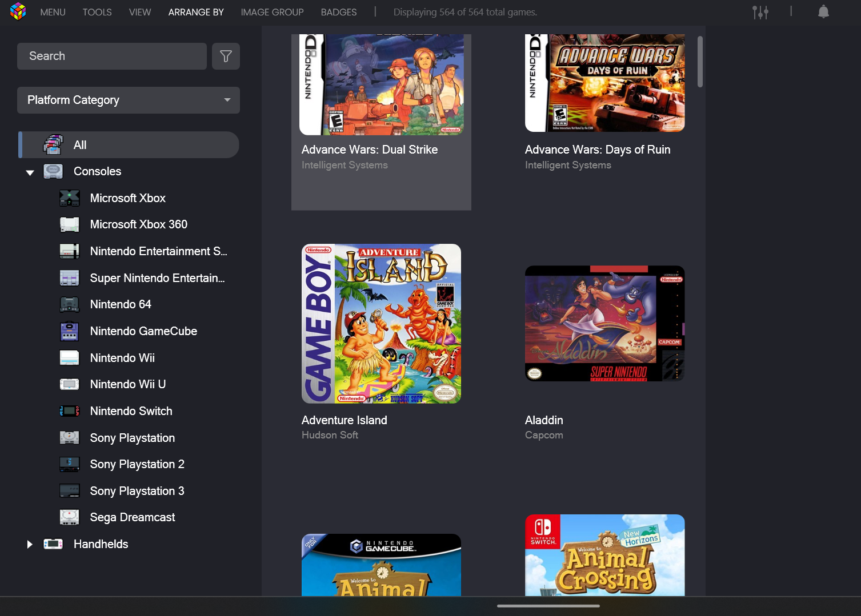
Task: Select Microsoft Xbox 360 platform
Action: point(138,224)
